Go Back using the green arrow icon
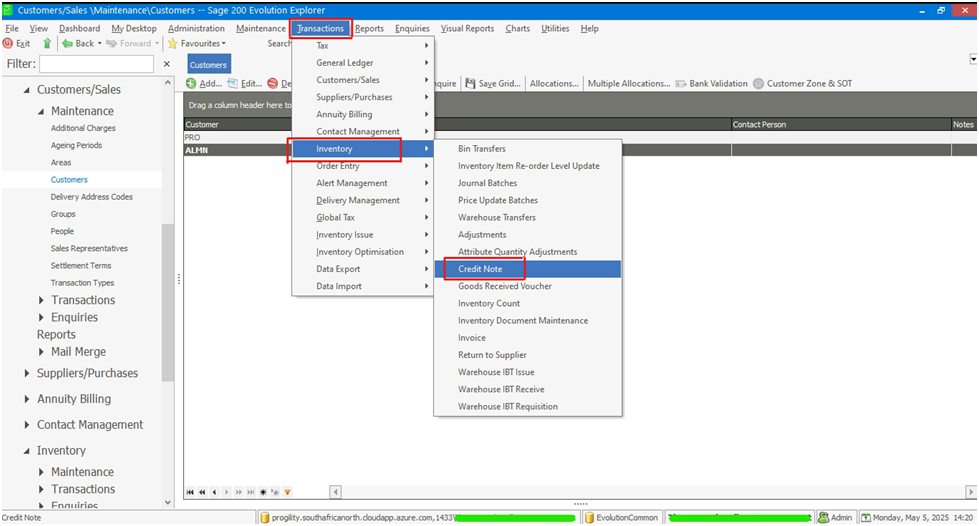The height and width of the screenshot is (526, 979). (x=67, y=44)
